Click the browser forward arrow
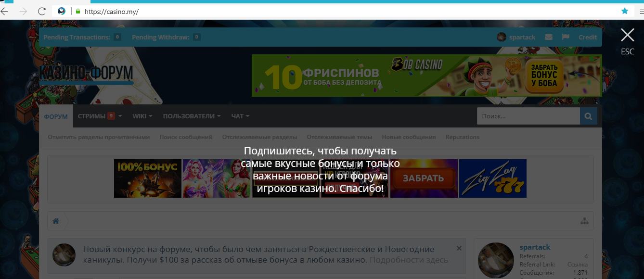The image size is (644, 279). click(23, 11)
